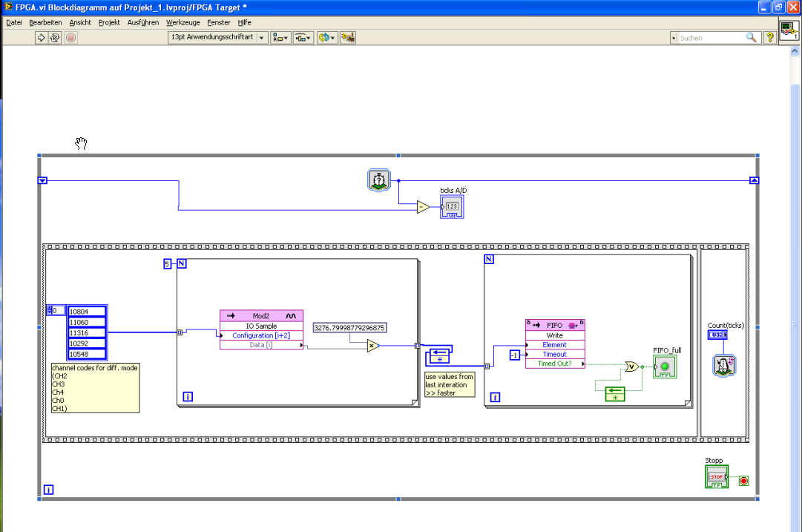
Task: Open the Werkzeuge menu
Action: [183, 22]
